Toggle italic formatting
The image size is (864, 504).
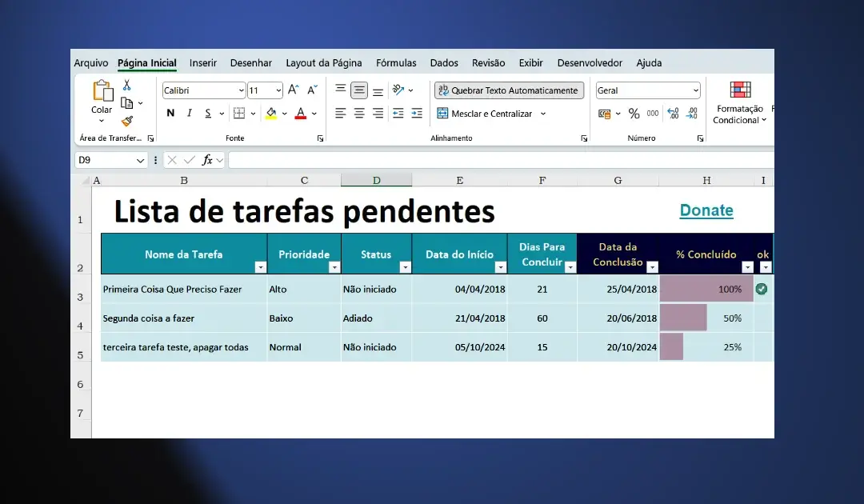tap(190, 114)
